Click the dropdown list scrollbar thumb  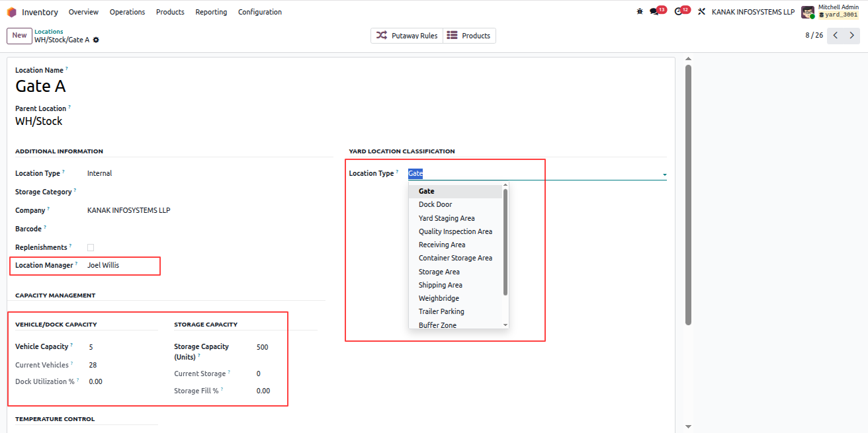(x=505, y=242)
